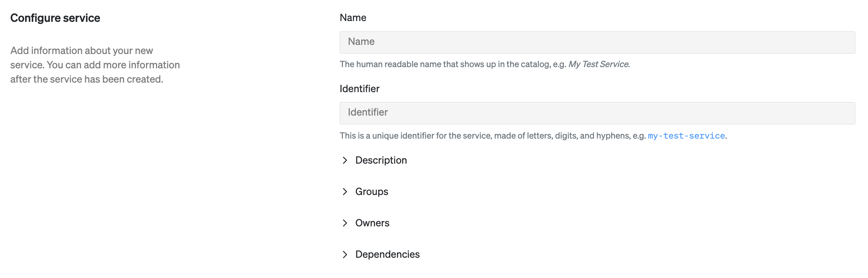The height and width of the screenshot is (278, 868).
Task: Click the 'Add information about your new' line
Action: [x=82, y=50]
